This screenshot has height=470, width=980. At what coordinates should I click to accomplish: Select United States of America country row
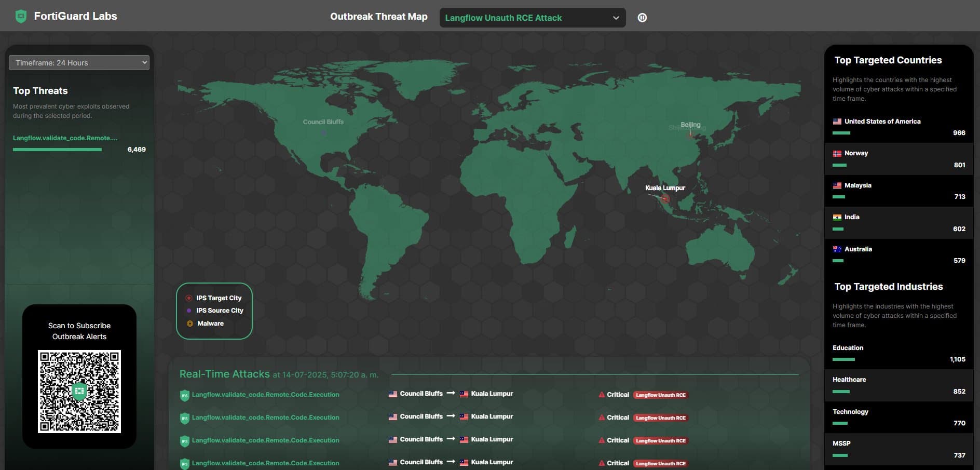tap(899, 127)
